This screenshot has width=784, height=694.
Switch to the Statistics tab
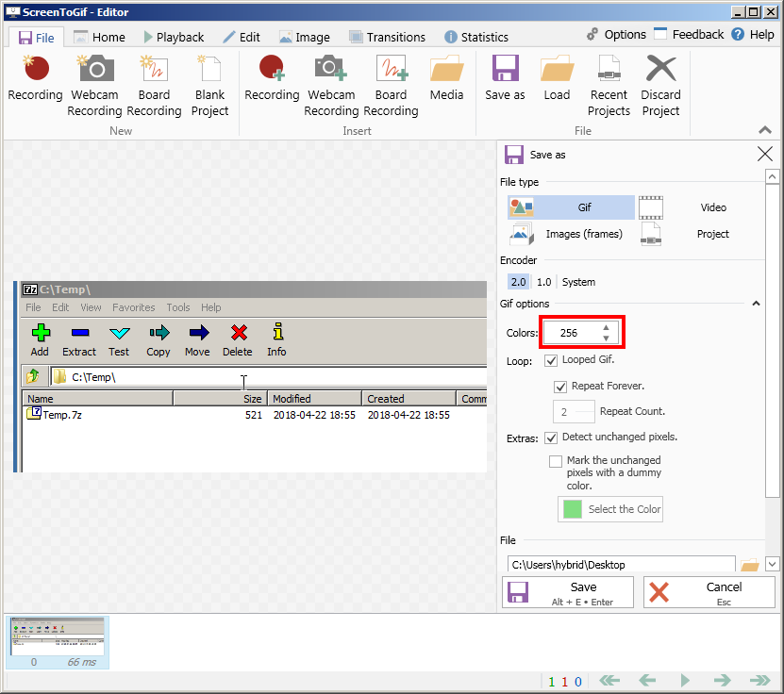(x=476, y=38)
